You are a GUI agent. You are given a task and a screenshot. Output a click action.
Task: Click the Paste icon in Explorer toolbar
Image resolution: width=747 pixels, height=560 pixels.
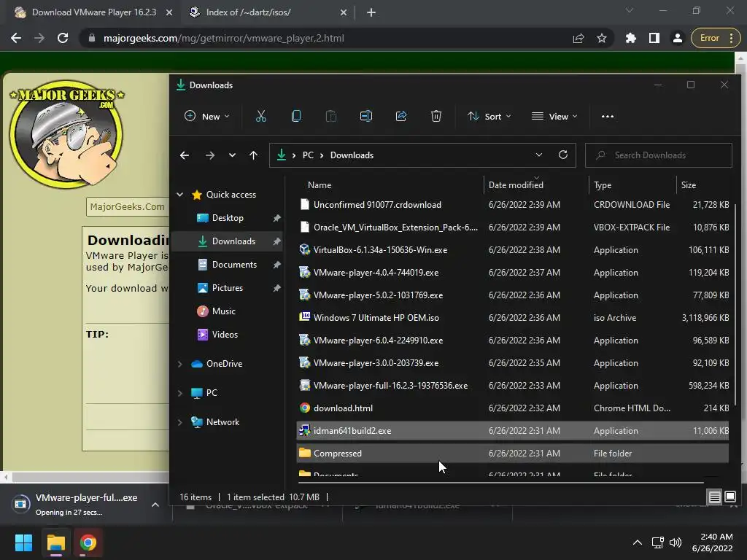coord(330,116)
